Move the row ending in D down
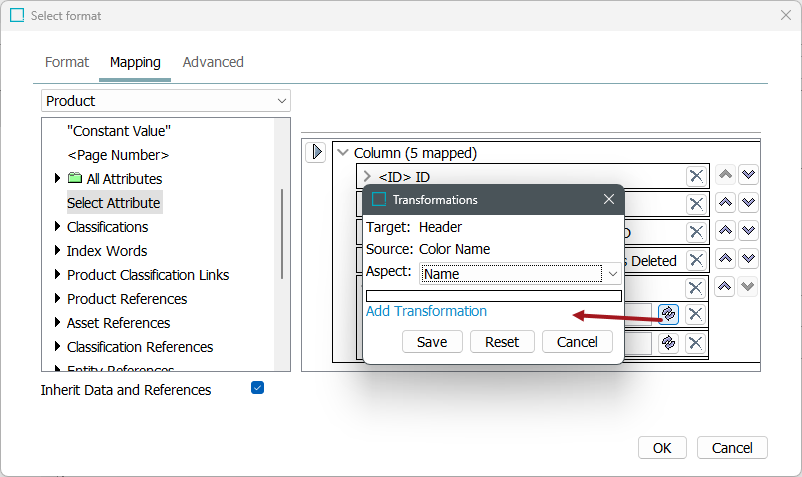The image size is (802, 477). (748, 231)
